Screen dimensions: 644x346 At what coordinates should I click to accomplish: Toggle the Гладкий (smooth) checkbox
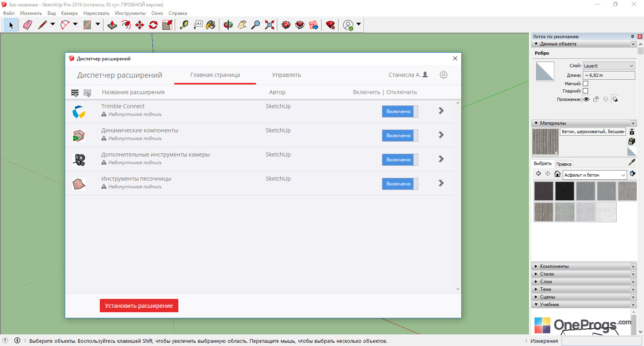click(586, 91)
